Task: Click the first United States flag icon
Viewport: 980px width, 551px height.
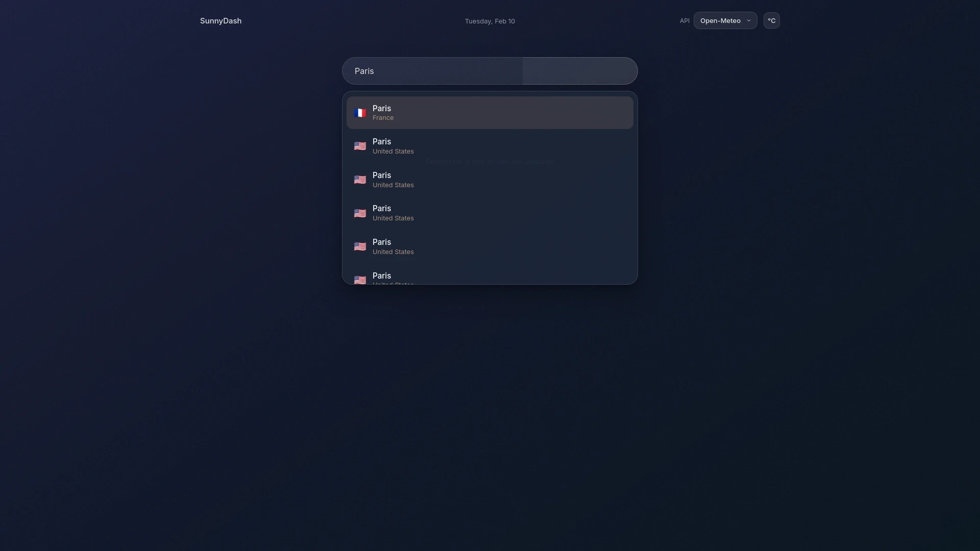Action: (x=360, y=146)
